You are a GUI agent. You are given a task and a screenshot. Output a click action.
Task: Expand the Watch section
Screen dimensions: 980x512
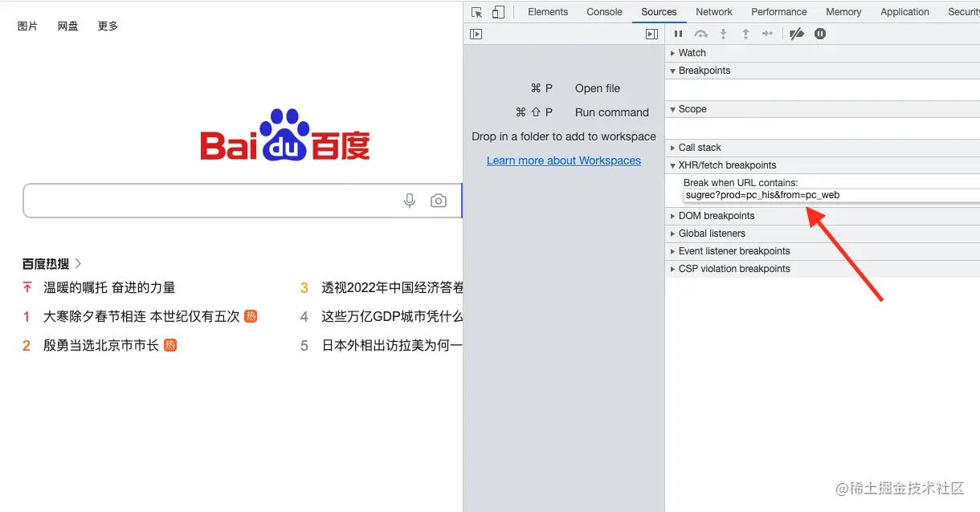[823, 53]
